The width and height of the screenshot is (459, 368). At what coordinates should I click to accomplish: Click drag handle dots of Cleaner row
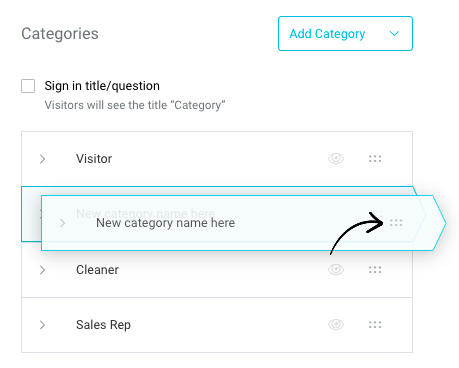click(x=375, y=270)
